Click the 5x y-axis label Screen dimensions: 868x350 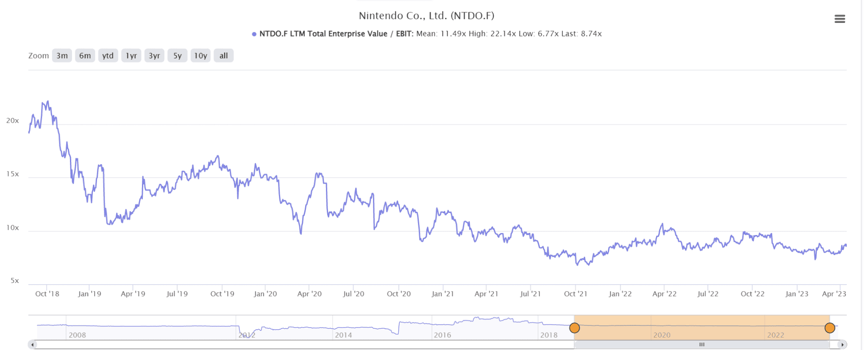tap(15, 280)
